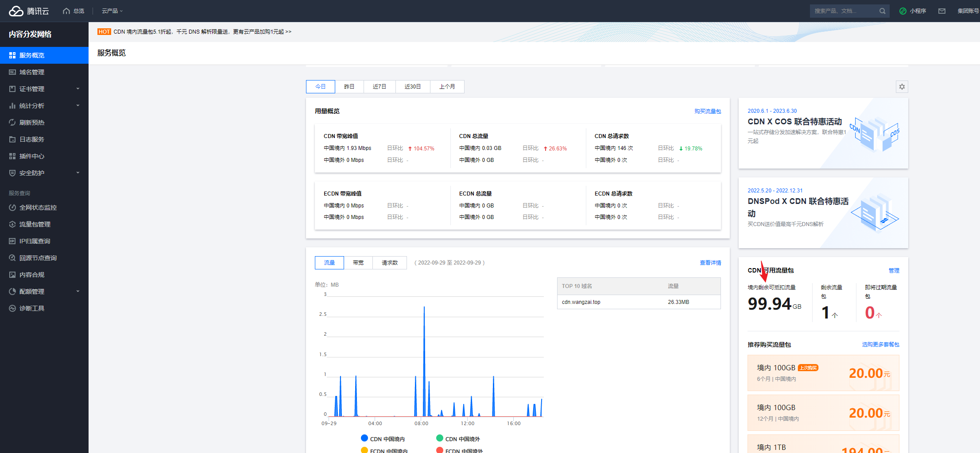Click the search magnifier icon
Viewport: 980px width, 453px height.
click(882, 11)
